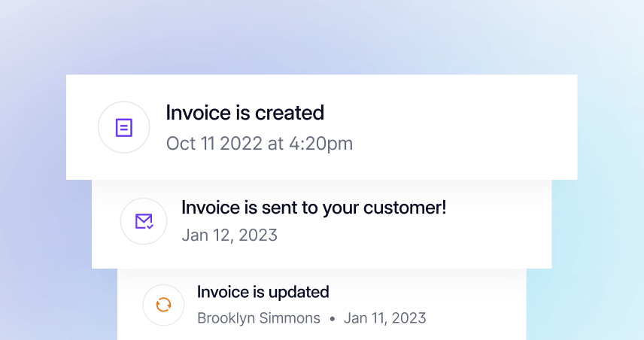Image resolution: width=644 pixels, height=340 pixels.
Task: Click the "Jan 12, 2023" sent date
Action: 229,235
